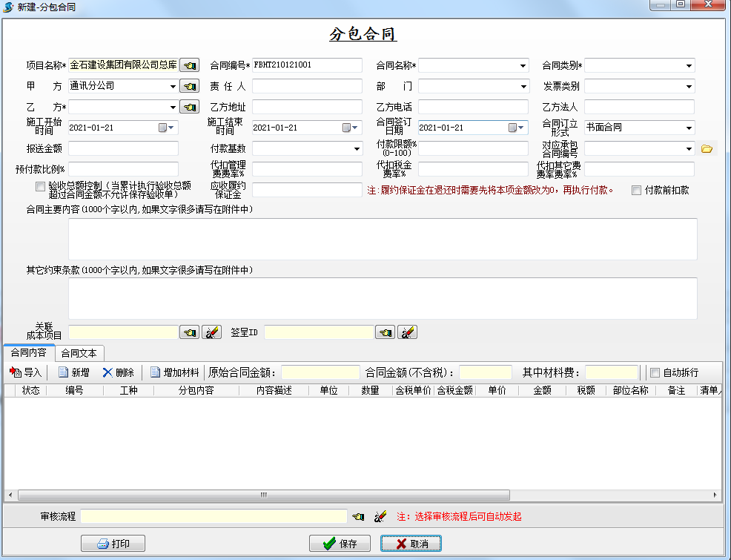Open folder icon next to 对应承包合同编号

(x=707, y=148)
